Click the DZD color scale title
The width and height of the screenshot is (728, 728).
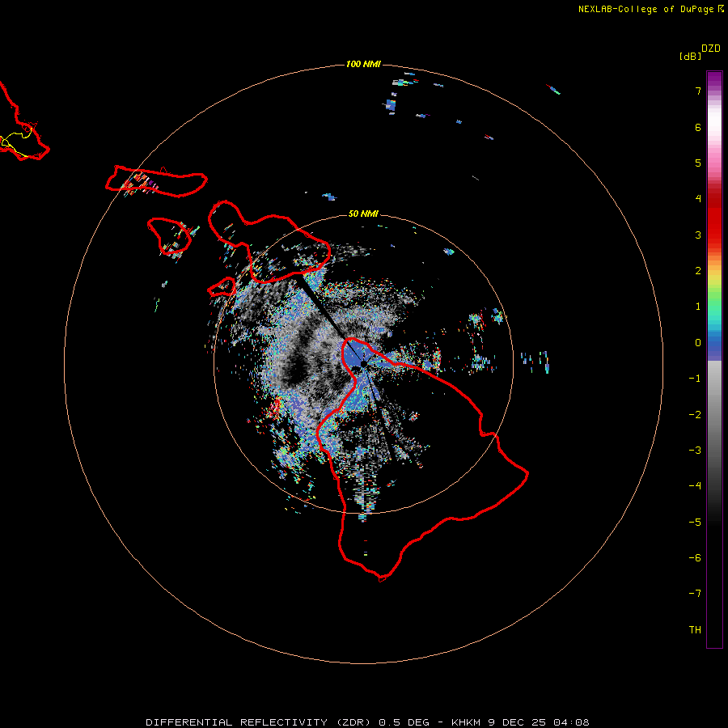(711, 49)
